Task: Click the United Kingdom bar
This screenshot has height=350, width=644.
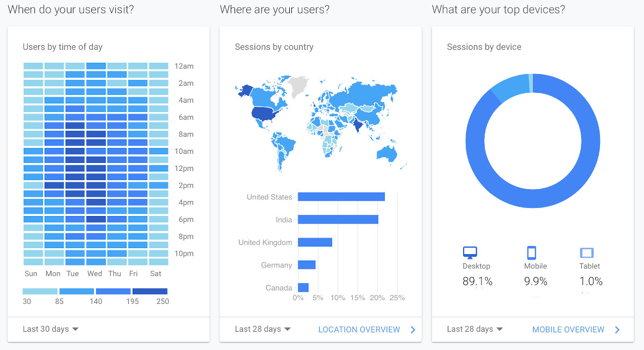Action: coord(314,242)
